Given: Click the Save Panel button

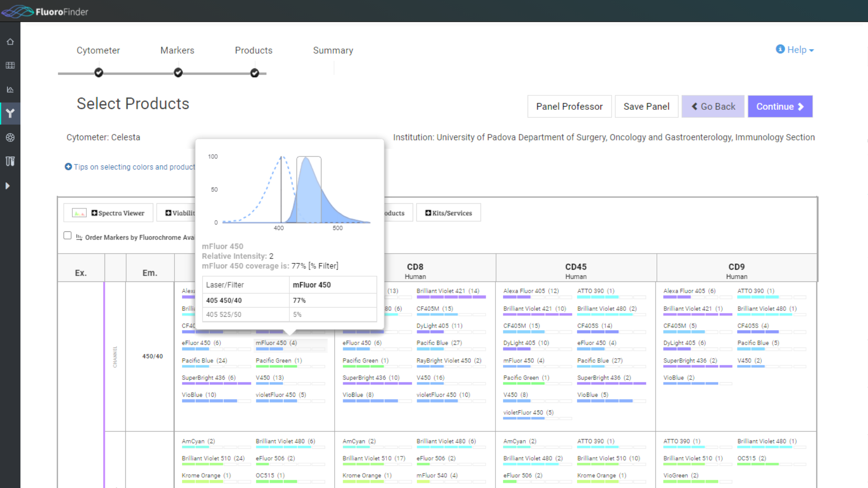Looking at the screenshot, I should 646,106.
